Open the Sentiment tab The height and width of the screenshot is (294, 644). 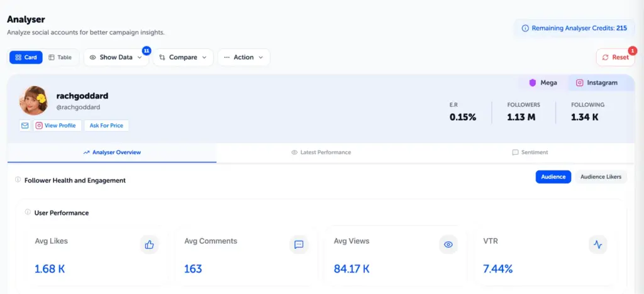coord(530,153)
